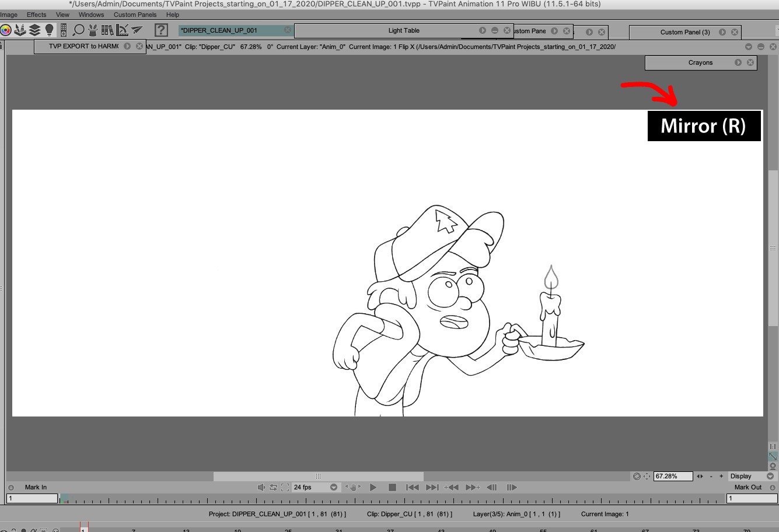This screenshot has width=779, height=532.
Task: Open the magic hat FX icon
Action: 93,30
